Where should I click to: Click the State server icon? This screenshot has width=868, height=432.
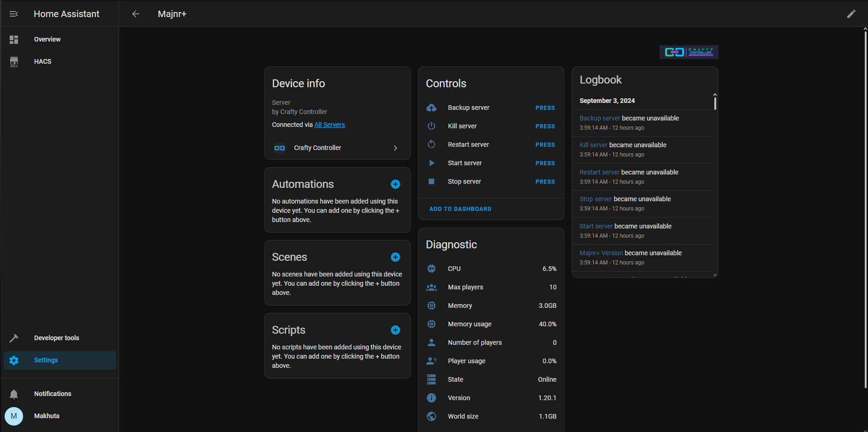pyautogui.click(x=431, y=379)
